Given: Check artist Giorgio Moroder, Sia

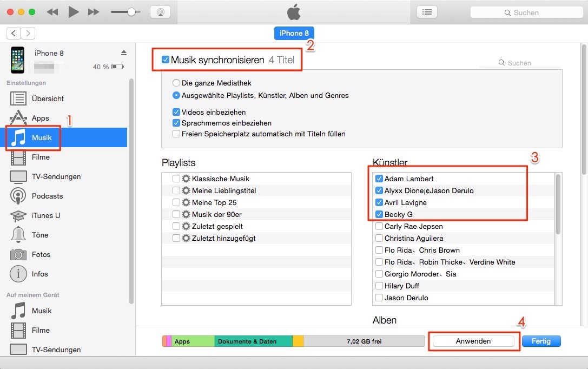Looking at the screenshot, I should point(379,274).
